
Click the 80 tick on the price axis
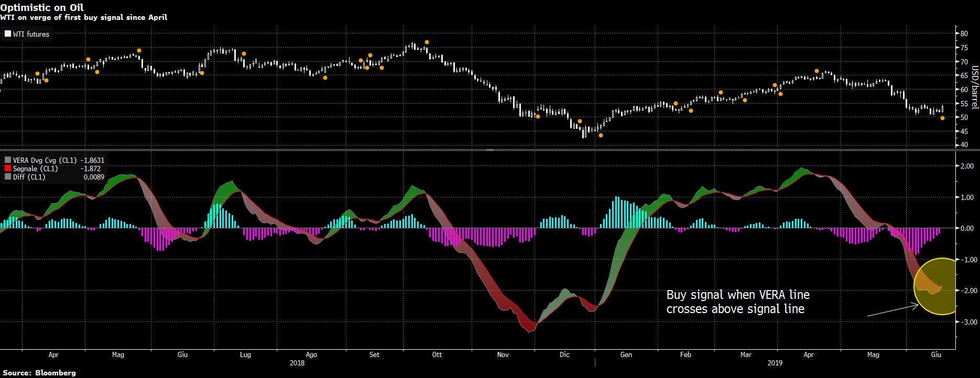click(964, 34)
